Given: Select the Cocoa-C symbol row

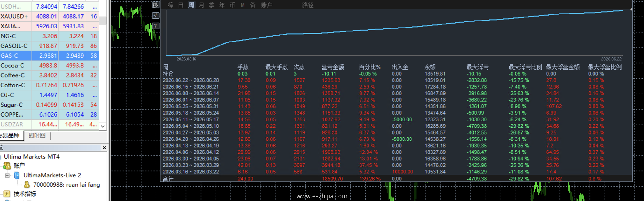Looking at the screenshot, I should [50, 66].
